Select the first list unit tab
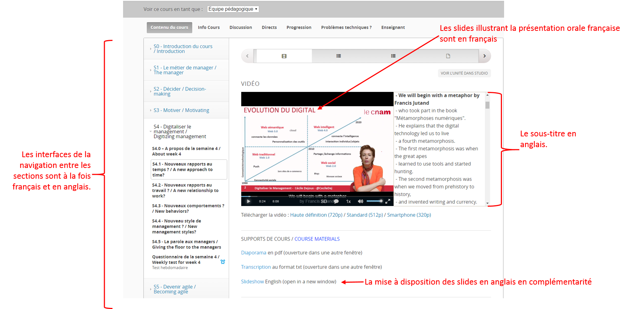Viewport: 644px width, 309px height. [x=339, y=56]
